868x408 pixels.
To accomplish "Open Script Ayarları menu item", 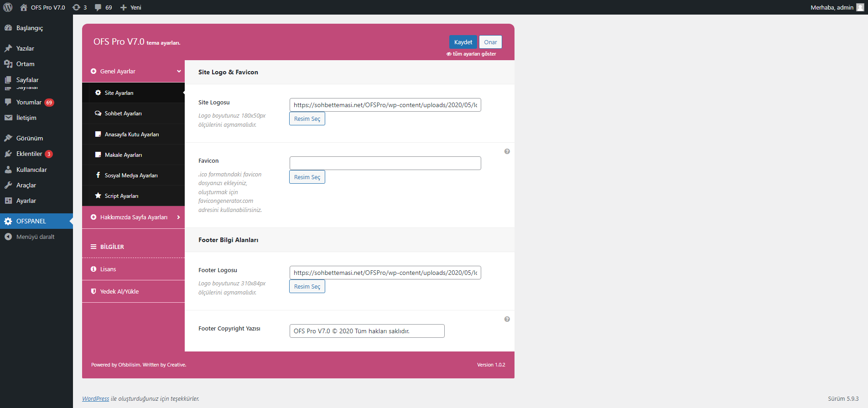I will coord(133,196).
